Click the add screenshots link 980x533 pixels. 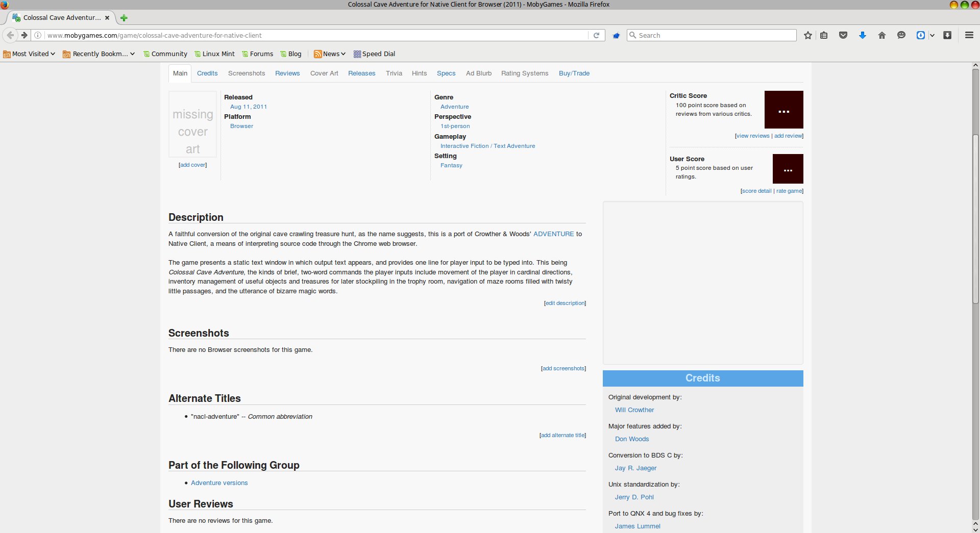pos(563,368)
